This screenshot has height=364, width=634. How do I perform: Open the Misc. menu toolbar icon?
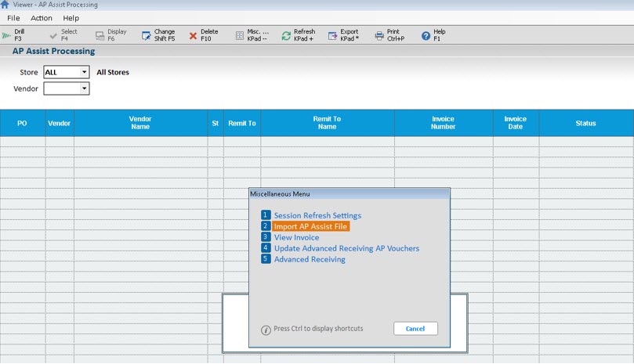240,35
